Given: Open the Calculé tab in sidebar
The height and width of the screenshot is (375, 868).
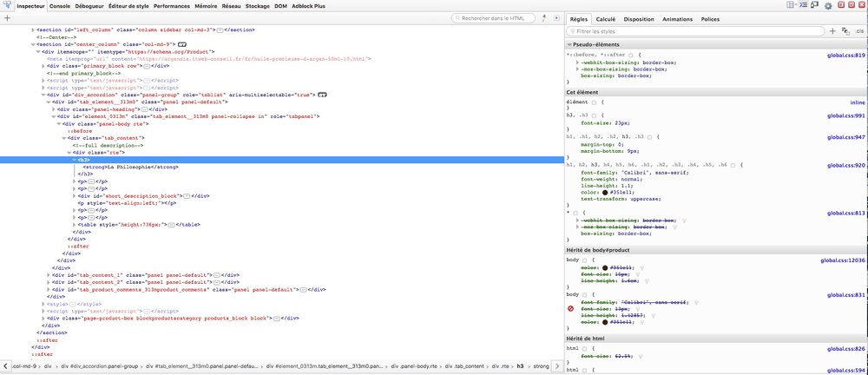Looking at the screenshot, I should (605, 18).
